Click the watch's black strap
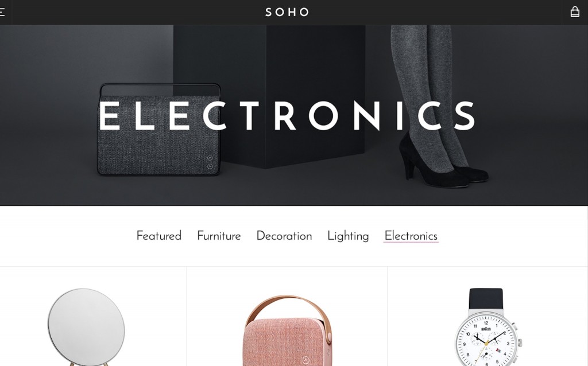Screen dimensions: 588x366 (x=486, y=298)
